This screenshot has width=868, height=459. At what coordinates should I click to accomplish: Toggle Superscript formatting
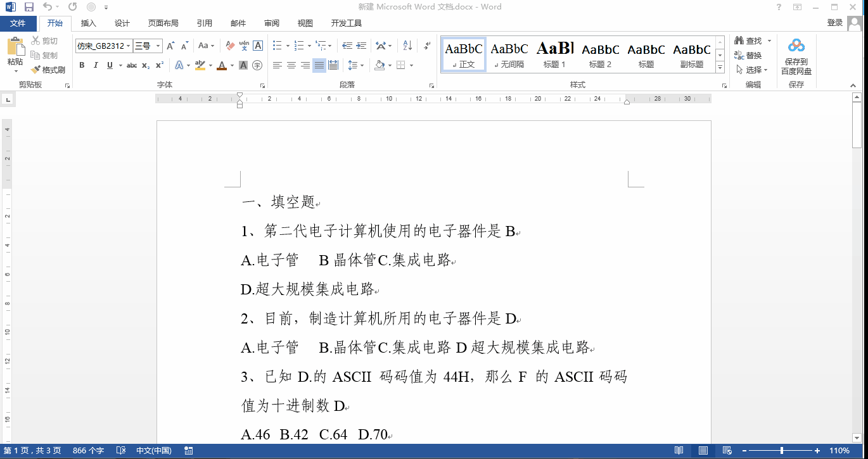coord(160,65)
